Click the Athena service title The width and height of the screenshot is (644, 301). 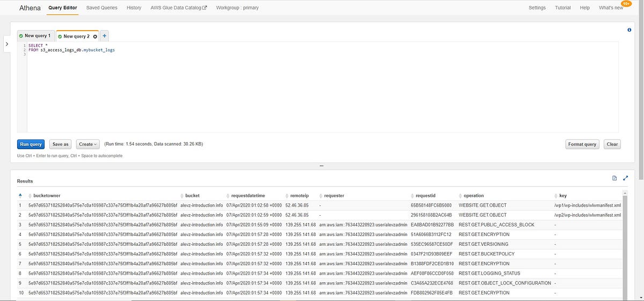(30, 8)
